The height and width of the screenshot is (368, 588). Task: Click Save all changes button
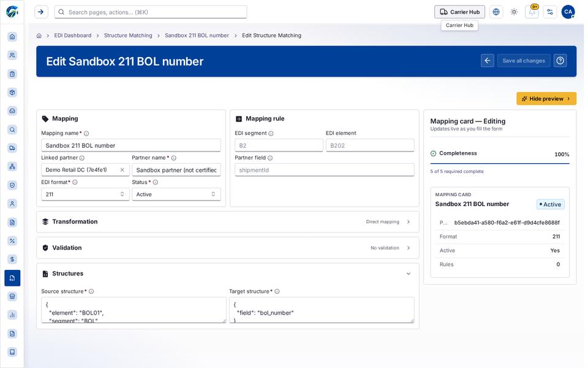[x=524, y=61]
